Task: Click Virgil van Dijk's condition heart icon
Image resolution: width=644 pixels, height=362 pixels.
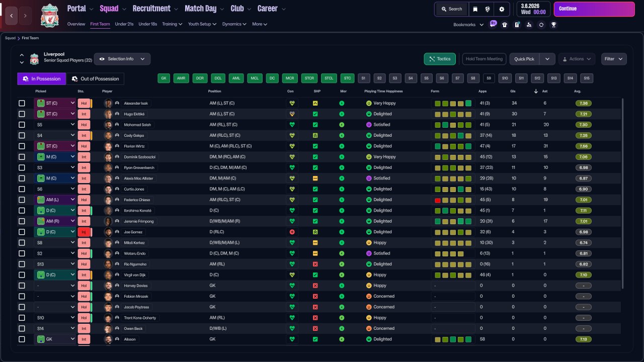Action: pyautogui.click(x=291, y=275)
